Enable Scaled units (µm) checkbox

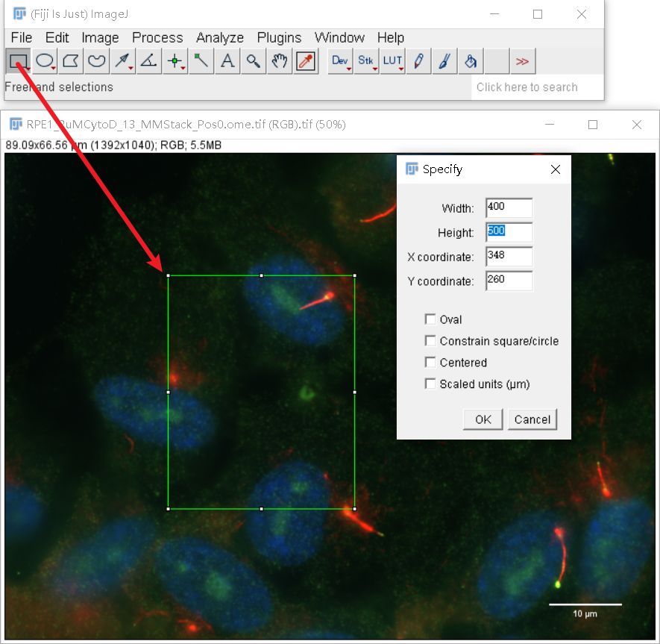click(x=430, y=384)
